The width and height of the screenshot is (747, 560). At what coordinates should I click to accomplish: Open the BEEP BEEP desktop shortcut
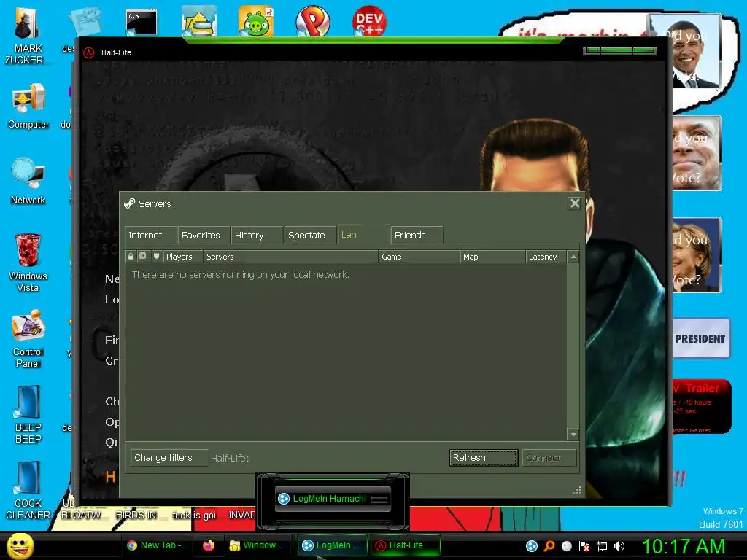(28, 414)
